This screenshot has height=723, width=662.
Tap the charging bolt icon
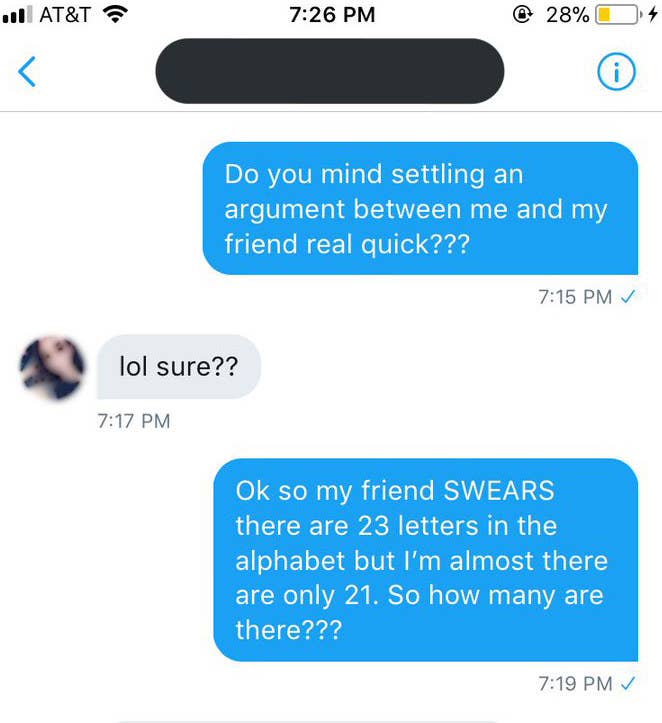652,15
